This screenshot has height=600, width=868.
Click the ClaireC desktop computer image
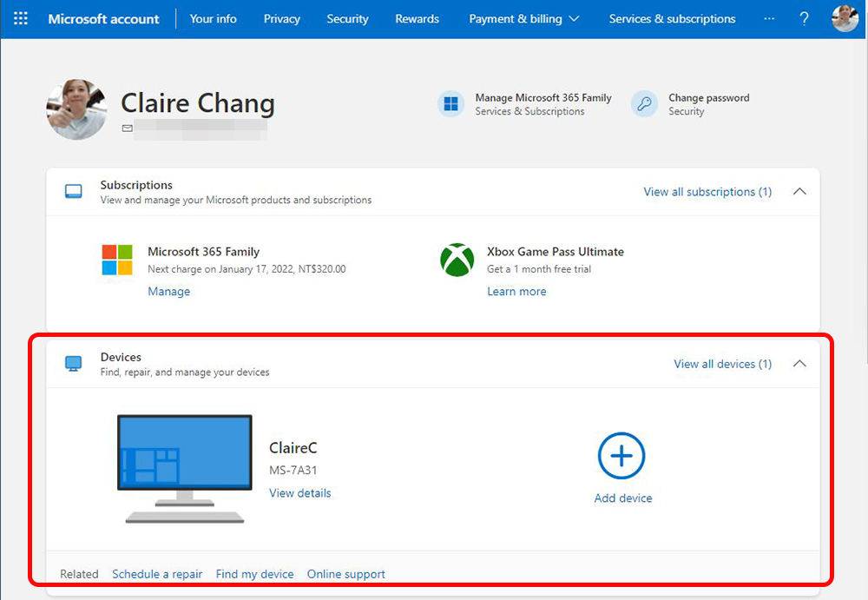(x=185, y=468)
